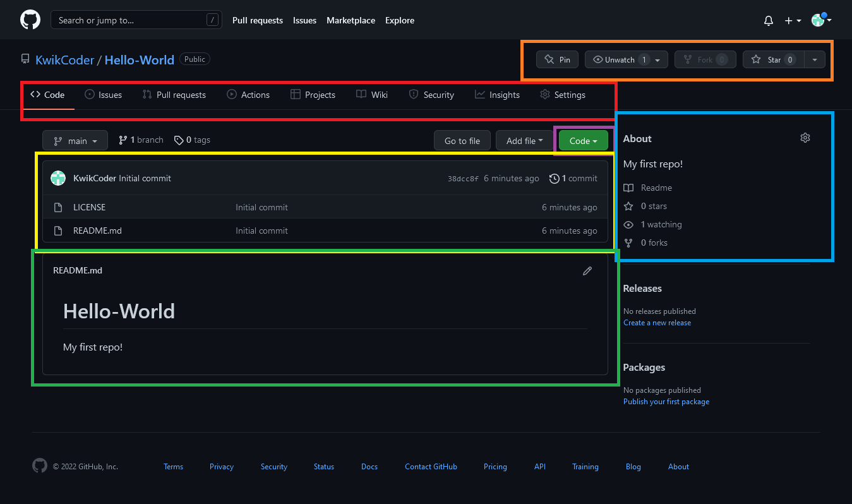Open commit hash 38dcc8f
The width and height of the screenshot is (852, 504).
(464, 179)
